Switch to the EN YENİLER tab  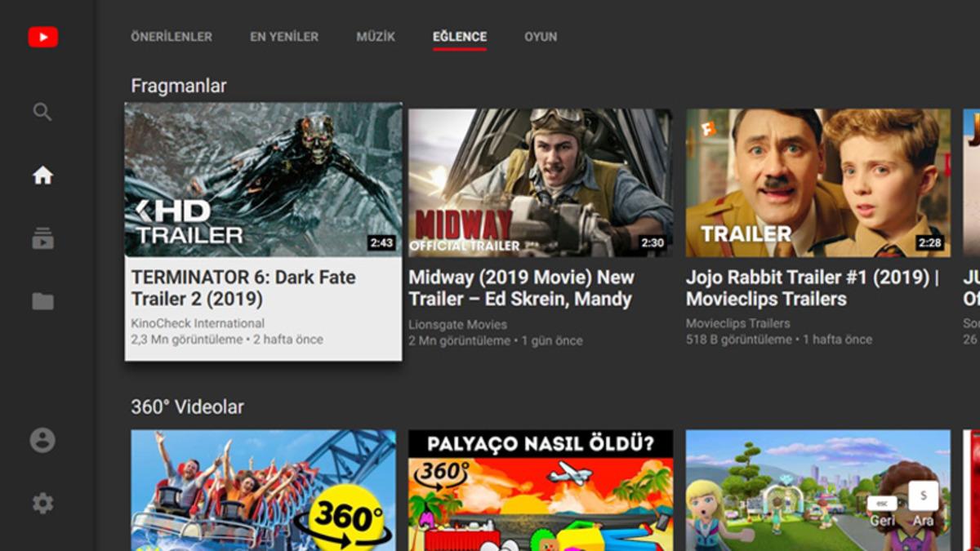(284, 37)
